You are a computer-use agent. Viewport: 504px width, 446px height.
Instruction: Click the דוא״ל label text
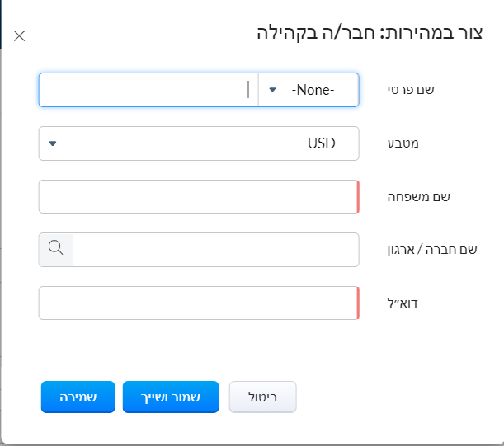point(403,303)
